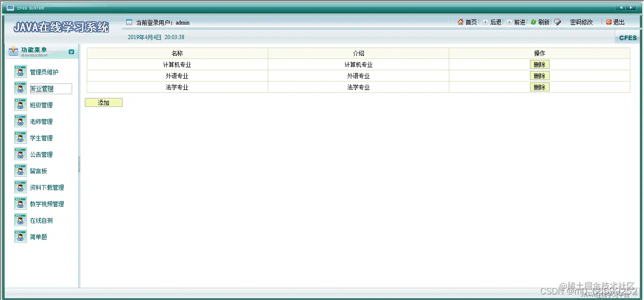Select 法学专业 in the 名称 column
Viewport: 644px width, 300px height.
pos(177,87)
